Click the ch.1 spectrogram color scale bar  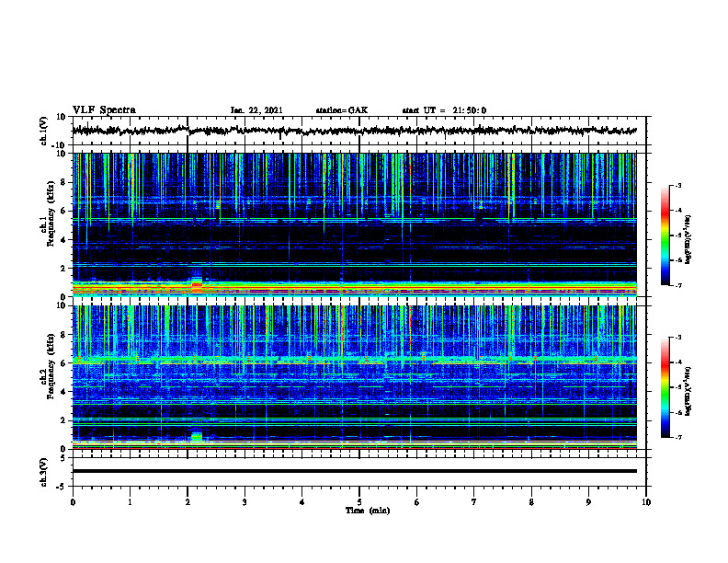tap(665, 236)
